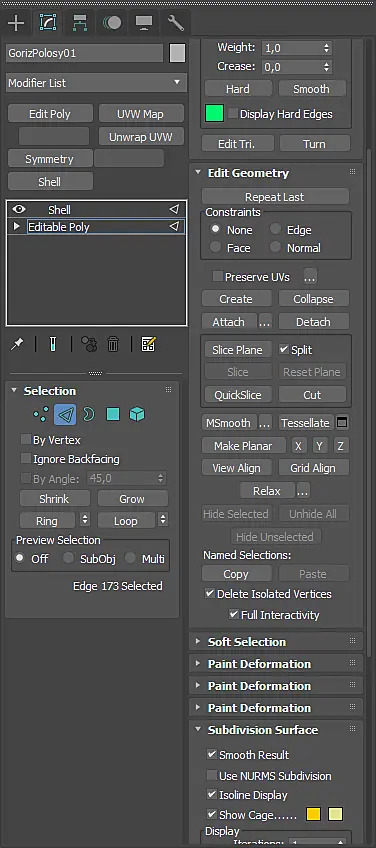Adjust the Crease spinner arrows

click(x=326, y=67)
